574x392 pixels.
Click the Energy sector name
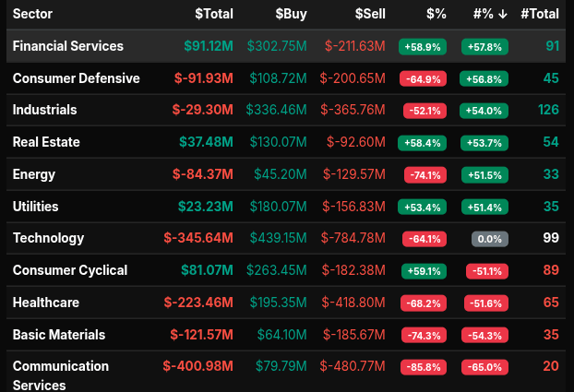click(x=34, y=174)
